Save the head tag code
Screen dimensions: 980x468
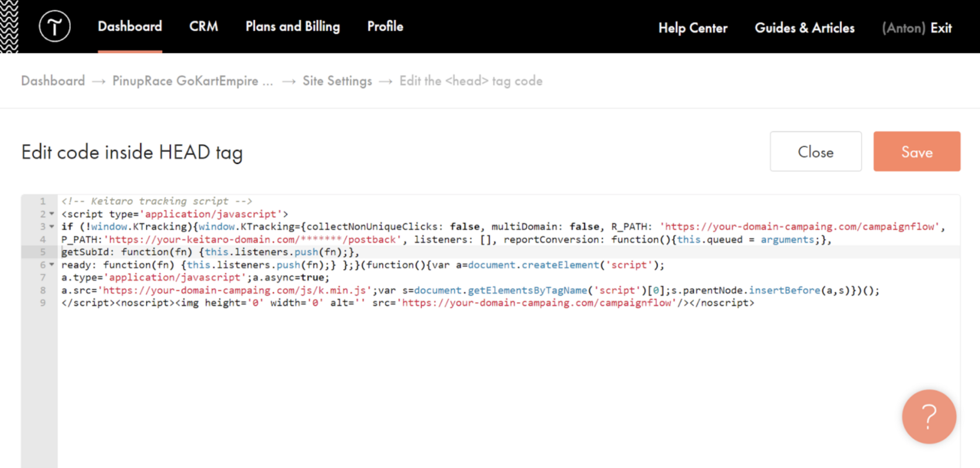coord(917,152)
